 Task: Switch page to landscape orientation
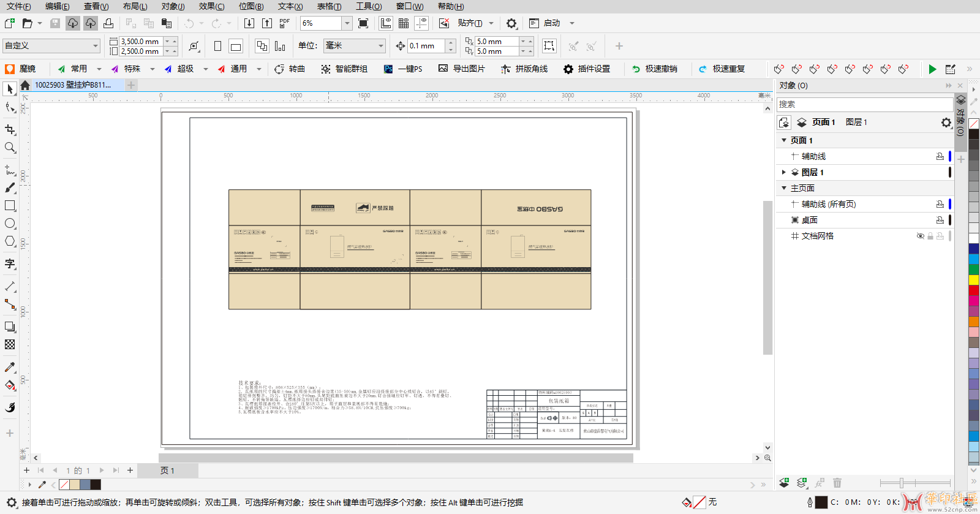[236, 46]
